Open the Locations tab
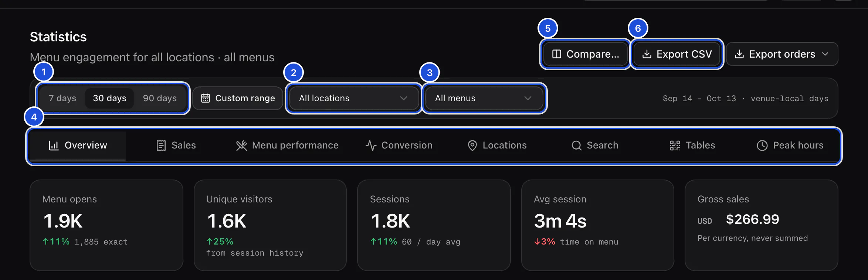 coord(497,146)
